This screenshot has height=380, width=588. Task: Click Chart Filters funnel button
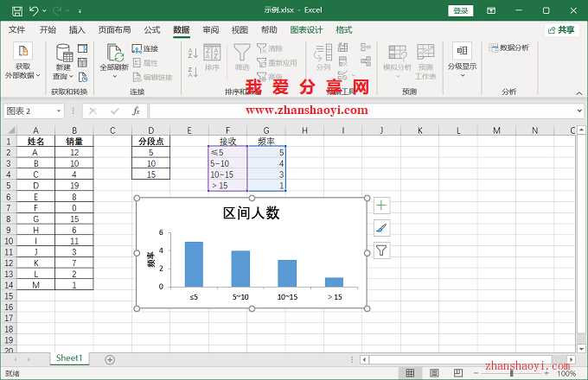click(x=381, y=250)
